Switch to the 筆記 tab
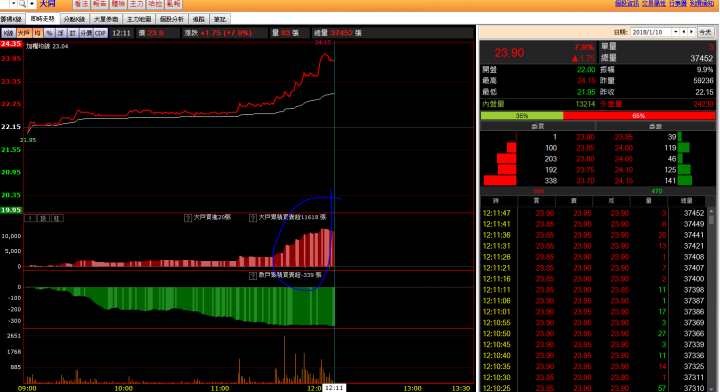 point(219,19)
